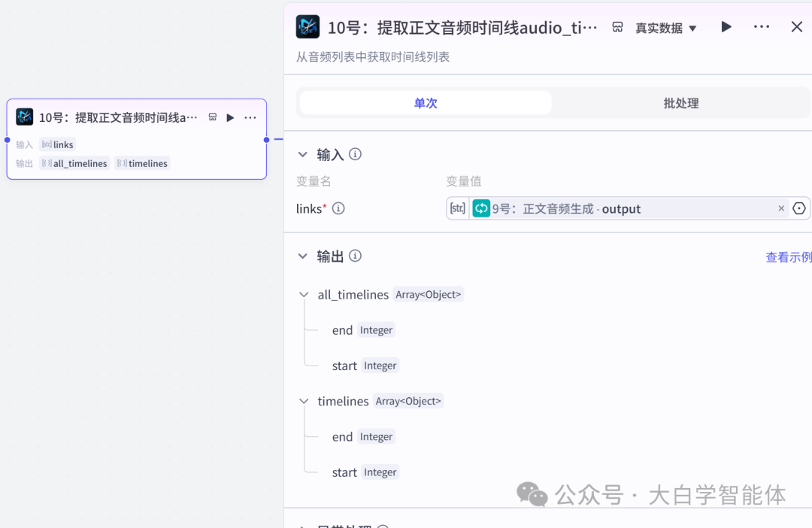This screenshot has width=812, height=528.
Task: Switch to the 单次 tab
Action: pyautogui.click(x=425, y=102)
